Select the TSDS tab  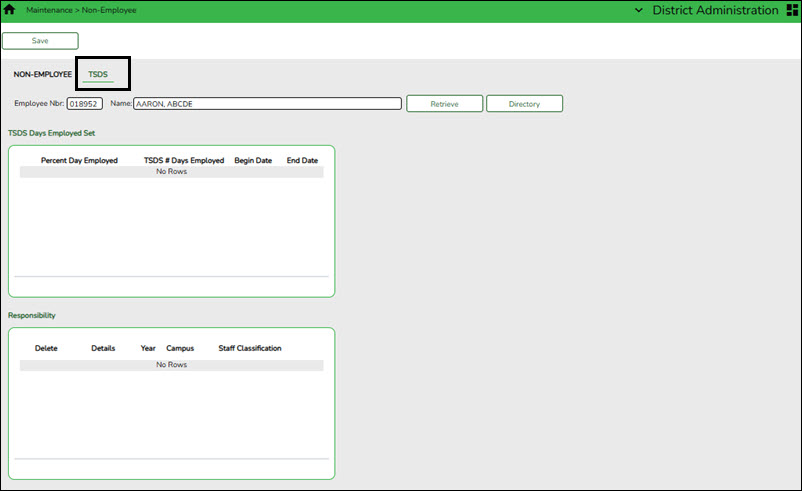point(98,75)
